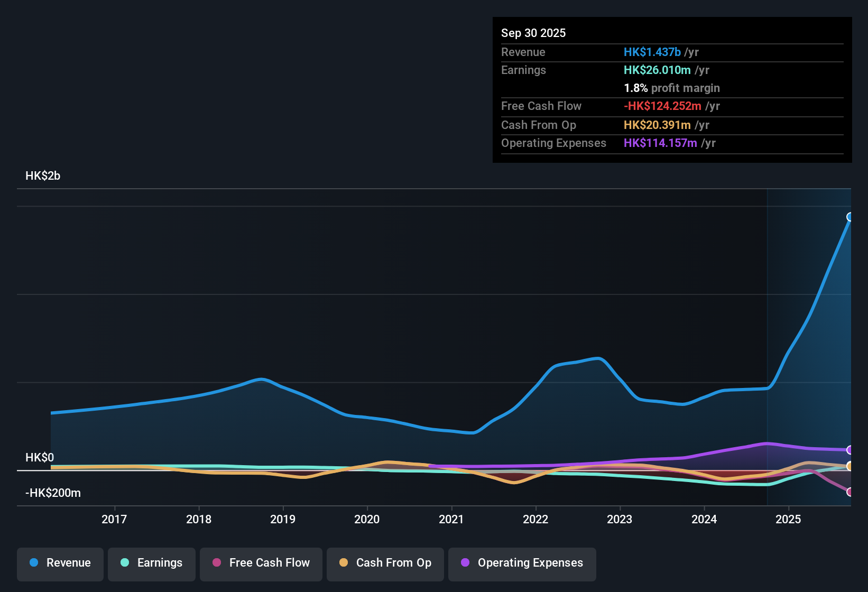The image size is (868, 592).
Task: Toggle the Operating Expenses series visibility
Action: coord(522,564)
